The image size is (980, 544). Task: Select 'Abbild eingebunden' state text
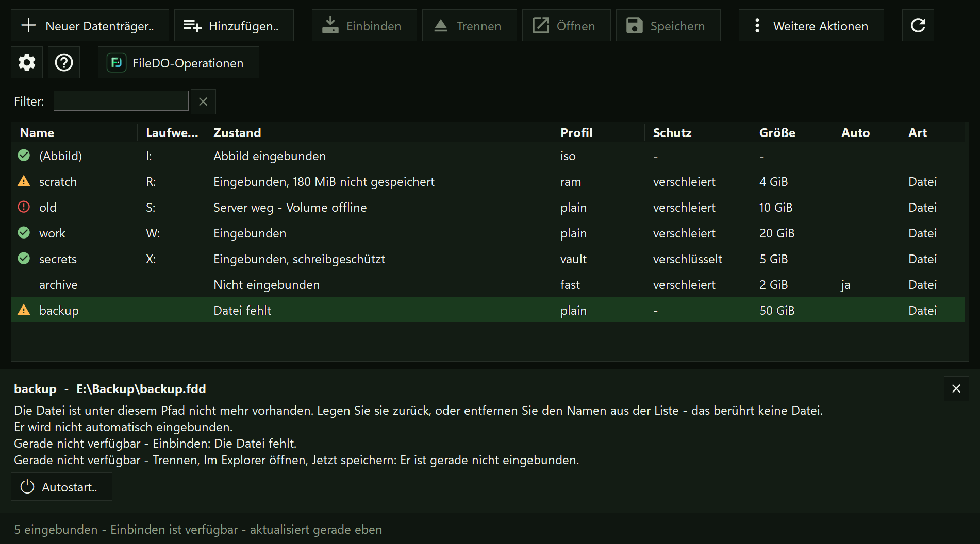pyautogui.click(x=270, y=156)
